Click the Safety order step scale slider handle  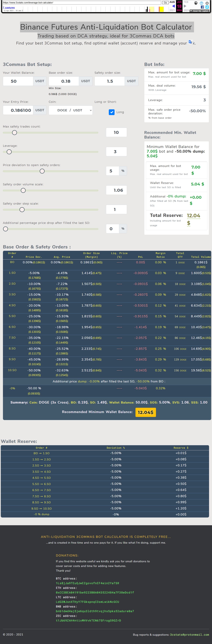tap(22, 210)
